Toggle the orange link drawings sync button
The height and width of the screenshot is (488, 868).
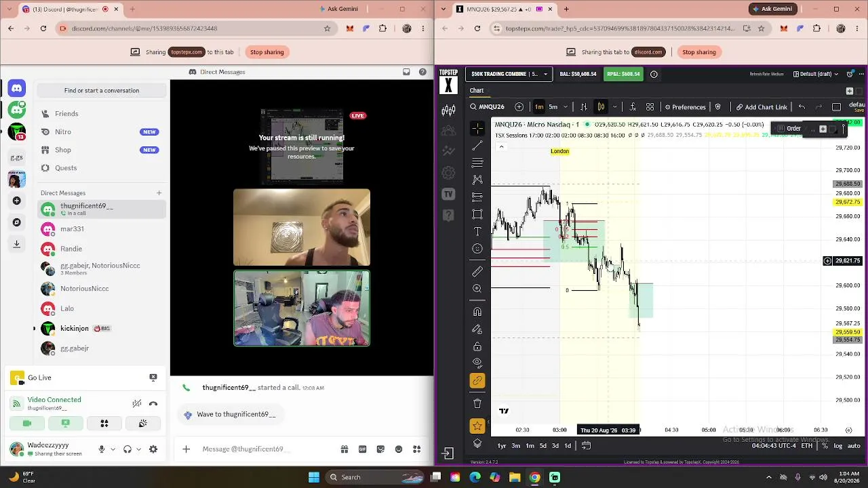click(x=477, y=381)
